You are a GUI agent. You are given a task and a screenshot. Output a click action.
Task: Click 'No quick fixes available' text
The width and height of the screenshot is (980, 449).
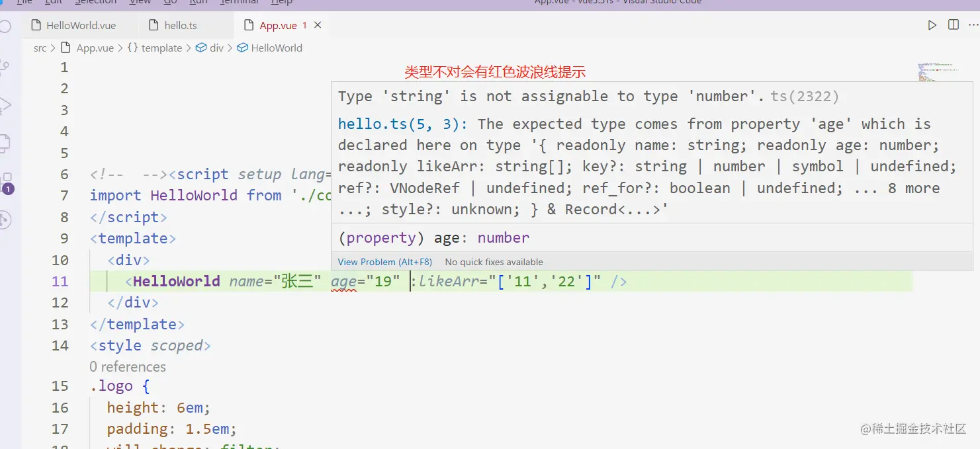click(x=494, y=262)
